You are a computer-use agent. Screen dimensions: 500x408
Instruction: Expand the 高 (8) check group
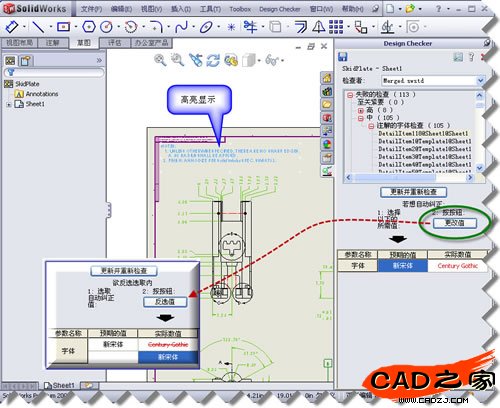[x=361, y=110]
